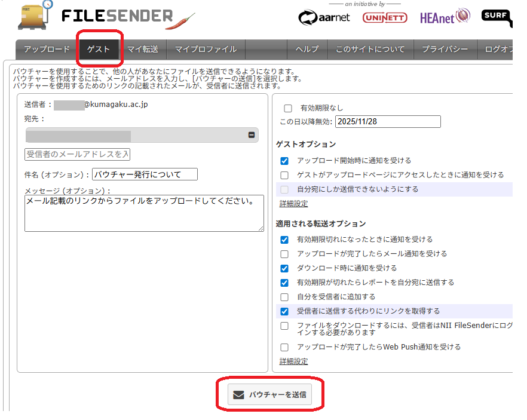Open the マイプロファイル tab

tap(206, 50)
